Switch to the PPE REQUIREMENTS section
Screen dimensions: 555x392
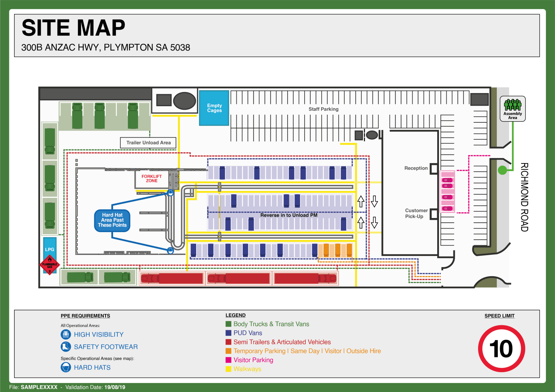tap(85, 316)
